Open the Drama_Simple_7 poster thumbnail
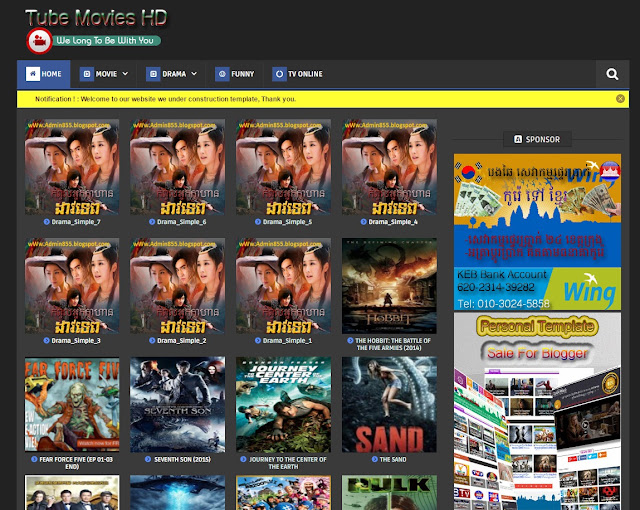 [72, 167]
